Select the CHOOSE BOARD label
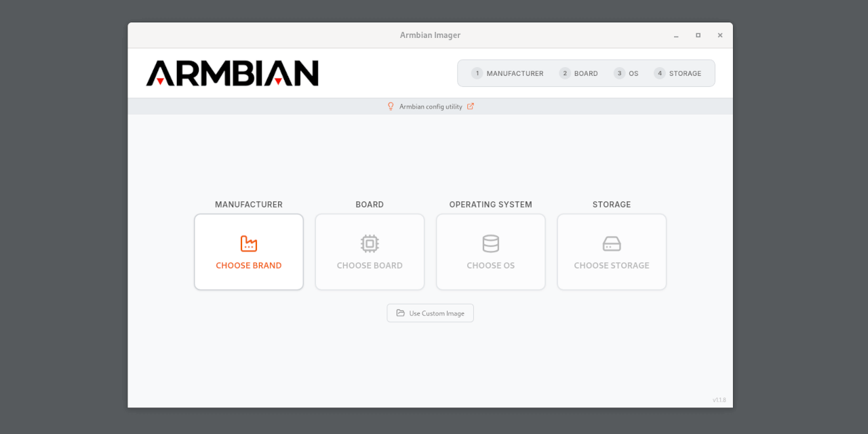Viewport: 868px width, 434px height. coord(370,266)
